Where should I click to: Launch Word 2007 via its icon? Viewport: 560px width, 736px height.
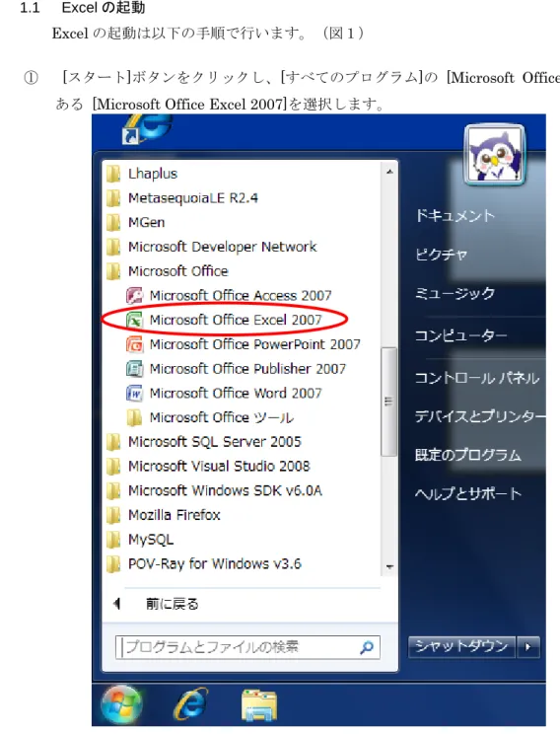coord(135,394)
